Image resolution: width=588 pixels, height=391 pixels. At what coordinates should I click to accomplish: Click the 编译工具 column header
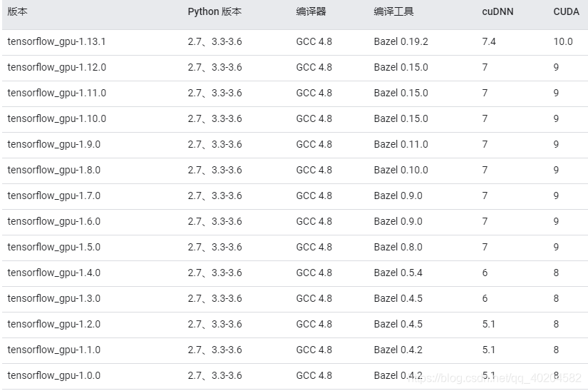tap(393, 11)
